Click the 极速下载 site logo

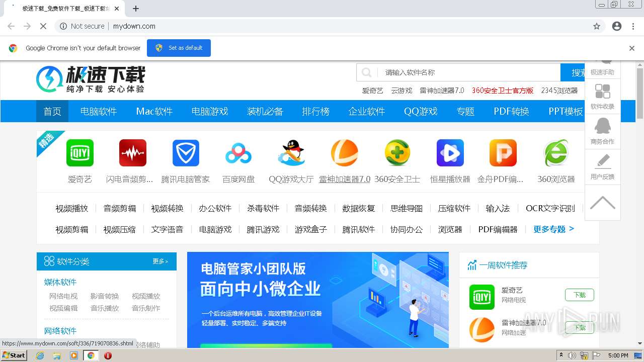coord(91,79)
